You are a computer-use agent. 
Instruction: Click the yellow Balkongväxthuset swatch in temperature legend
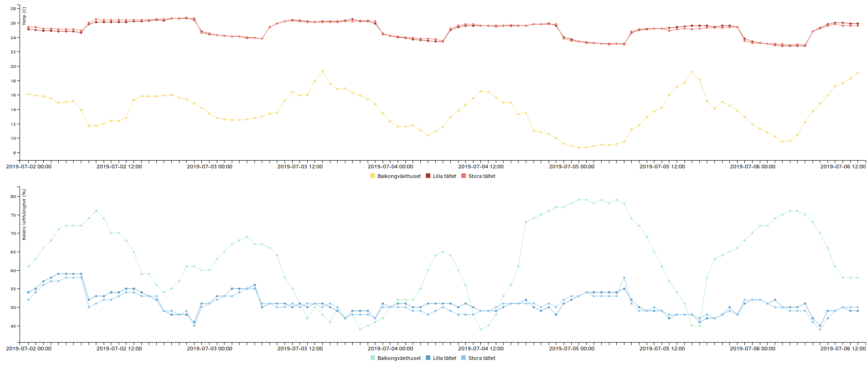pyautogui.click(x=373, y=176)
